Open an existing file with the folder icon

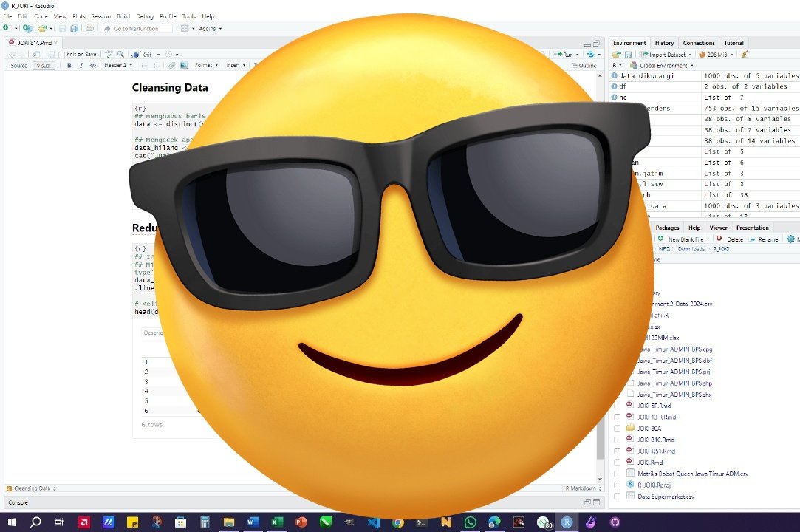[42, 28]
